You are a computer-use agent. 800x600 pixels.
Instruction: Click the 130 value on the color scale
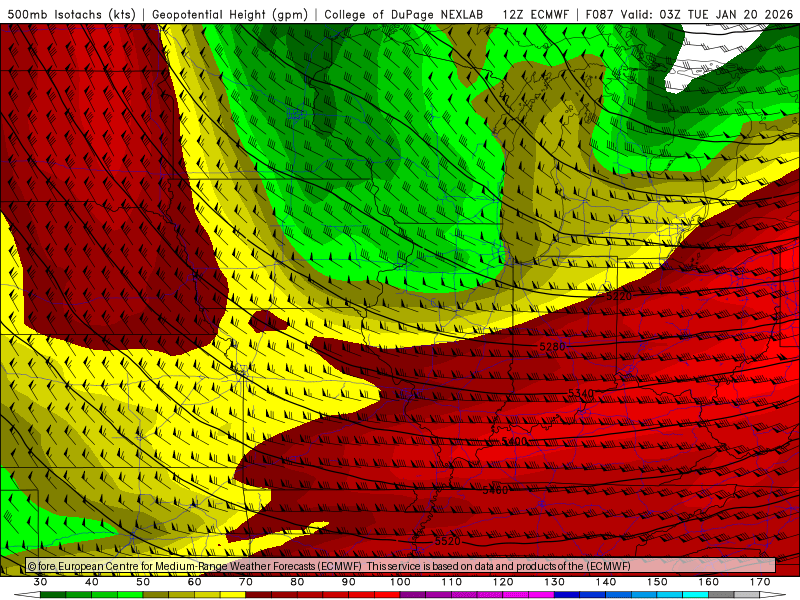click(554, 582)
